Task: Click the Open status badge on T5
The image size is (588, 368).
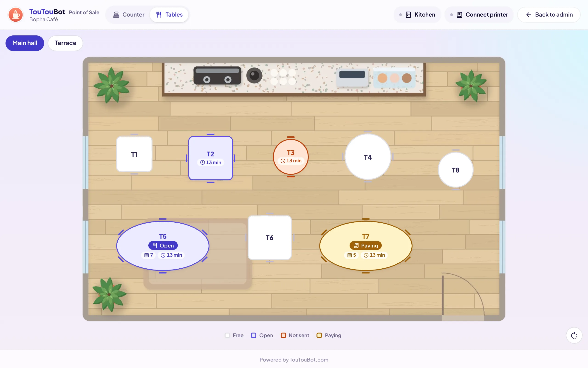Action: tap(163, 246)
